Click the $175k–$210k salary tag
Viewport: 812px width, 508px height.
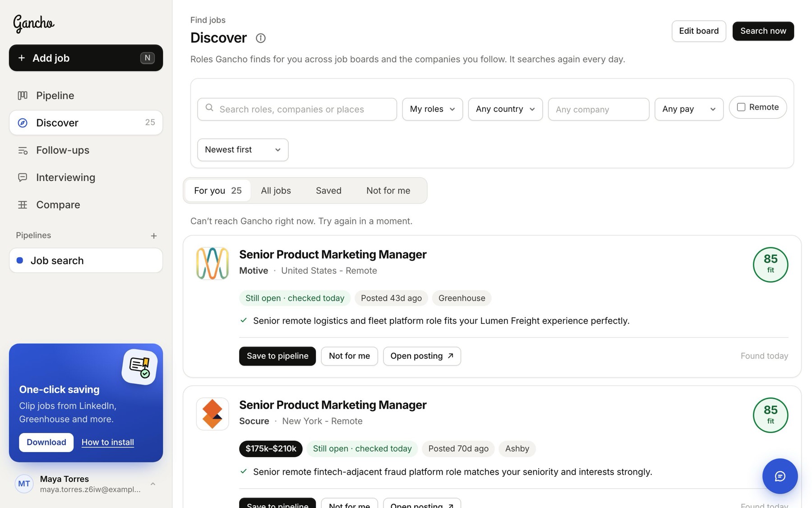tap(271, 449)
